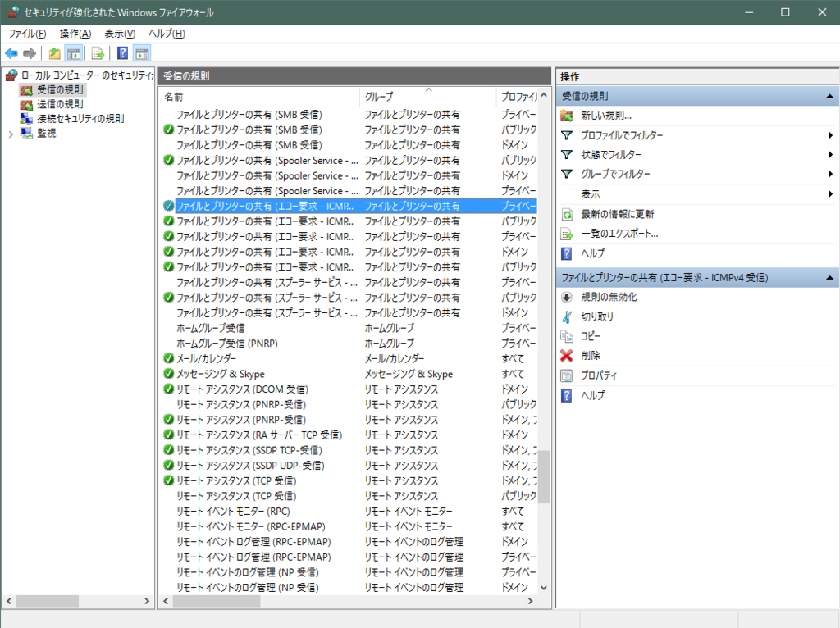Select ファイルとプリンターの共有 (SMB 受信) パブリック row
The width and height of the screenshot is (840, 628).
[349, 130]
